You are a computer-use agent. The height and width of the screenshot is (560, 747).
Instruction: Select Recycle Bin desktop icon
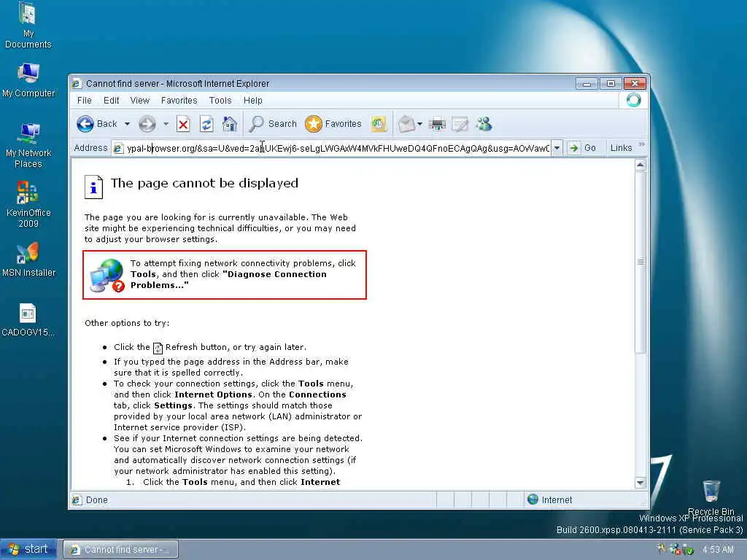[x=711, y=497]
